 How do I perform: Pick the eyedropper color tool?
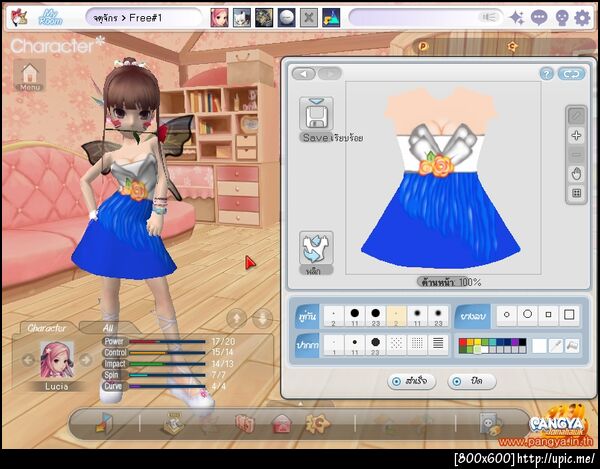pyautogui.click(x=556, y=346)
